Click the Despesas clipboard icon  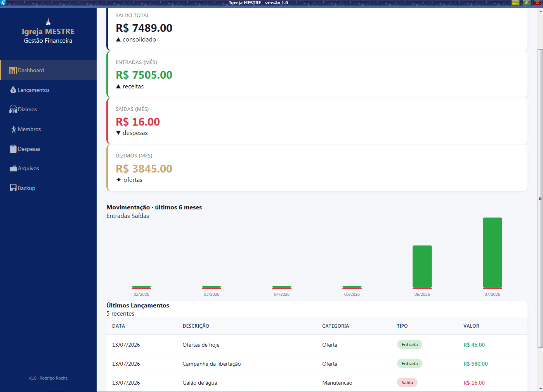pyautogui.click(x=13, y=149)
